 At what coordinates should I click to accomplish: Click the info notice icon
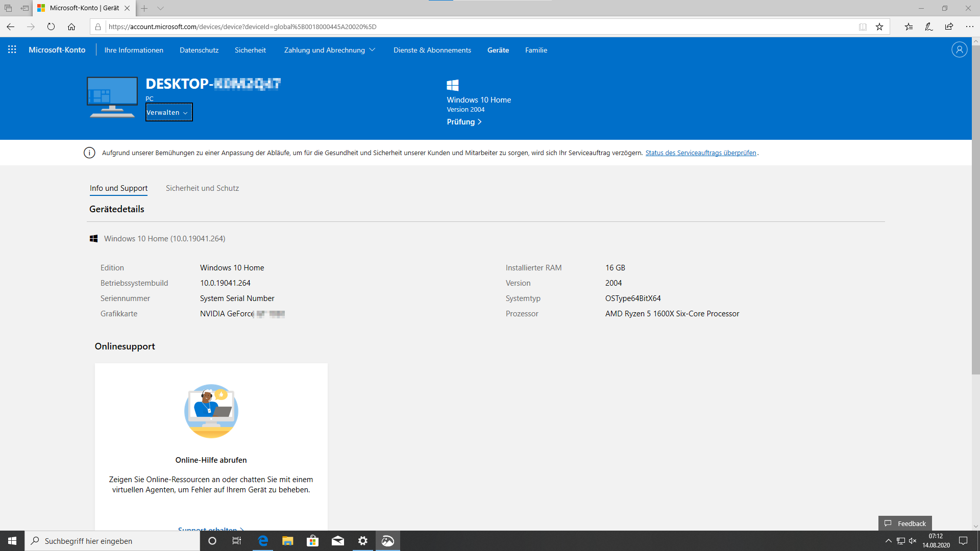tap(89, 153)
